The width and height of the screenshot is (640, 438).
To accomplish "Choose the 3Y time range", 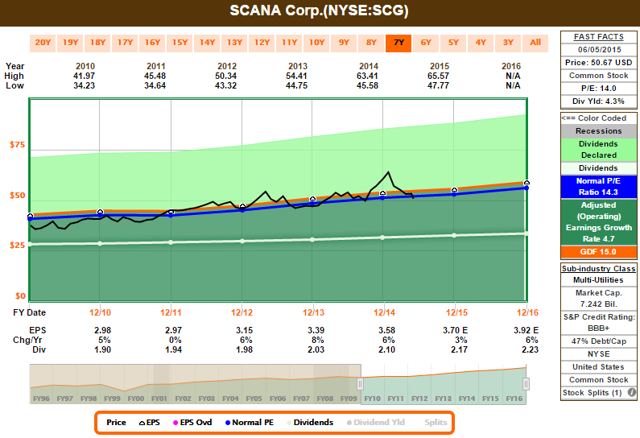I will (x=508, y=43).
